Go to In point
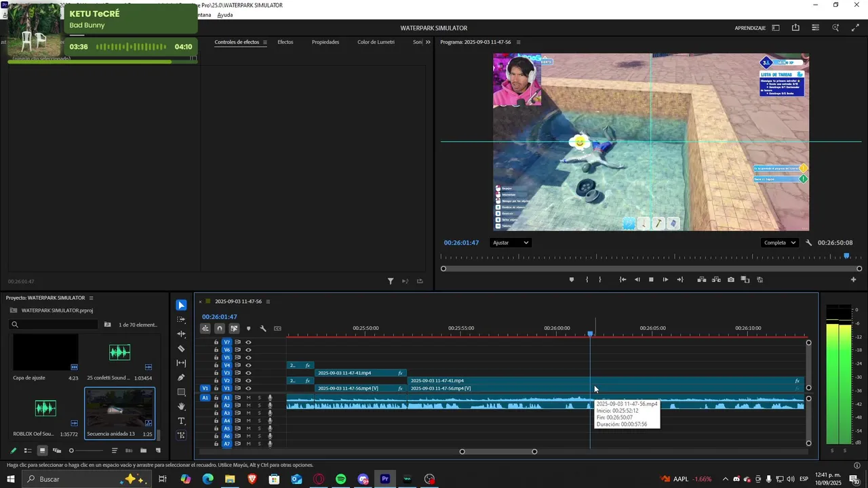Image resolution: width=868 pixels, height=488 pixels. click(623, 279)
